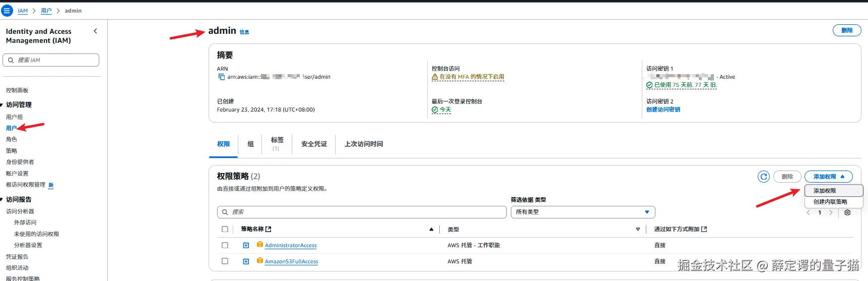
Task: Collapse the IAM sidebar panel
Action: (x=96, y=31)
